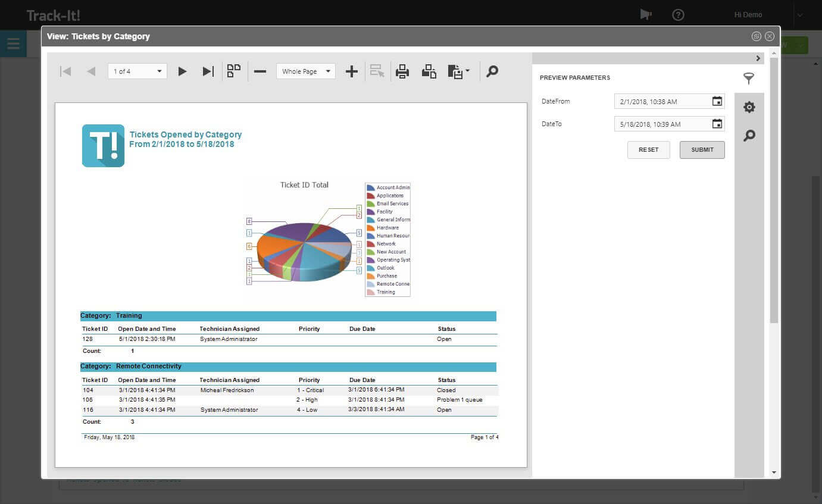Jump to last report page
The image size is (822, 504).
pos(208,71)
